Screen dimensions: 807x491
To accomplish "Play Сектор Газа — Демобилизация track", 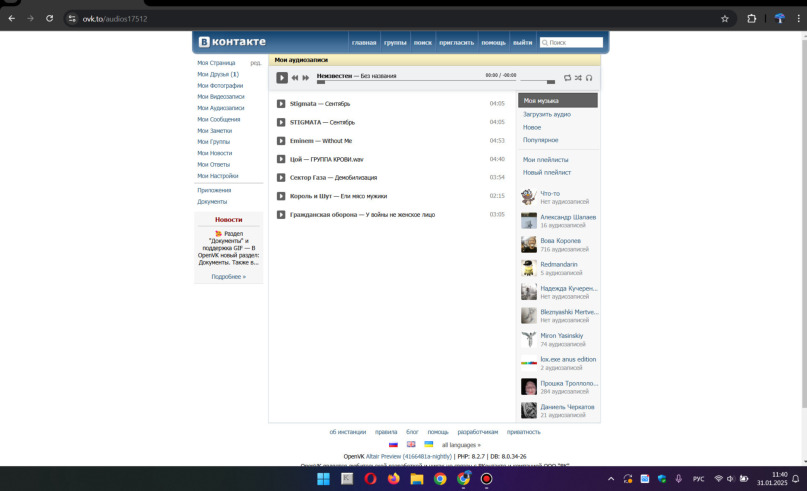I will tap(281, 177).
